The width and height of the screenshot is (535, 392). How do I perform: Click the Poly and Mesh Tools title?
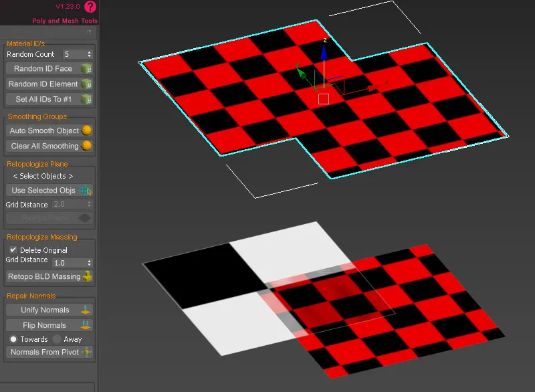[x=65, y=21]
